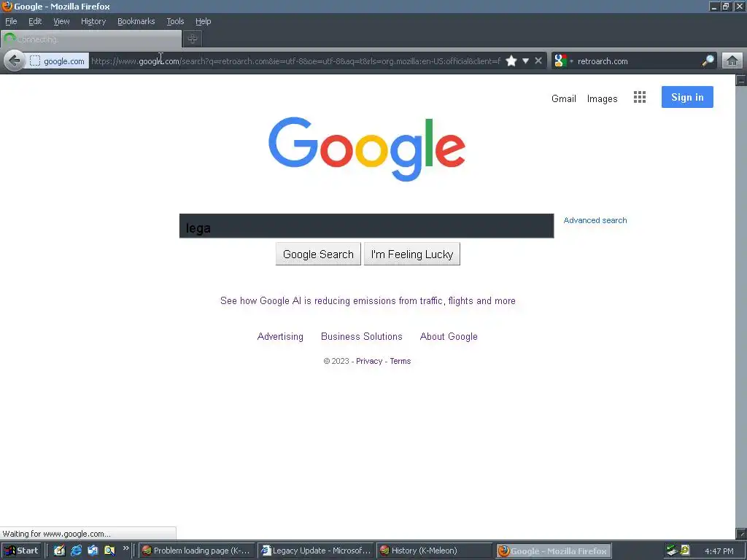Go back with the back arrow button

(x=15, y=61)
